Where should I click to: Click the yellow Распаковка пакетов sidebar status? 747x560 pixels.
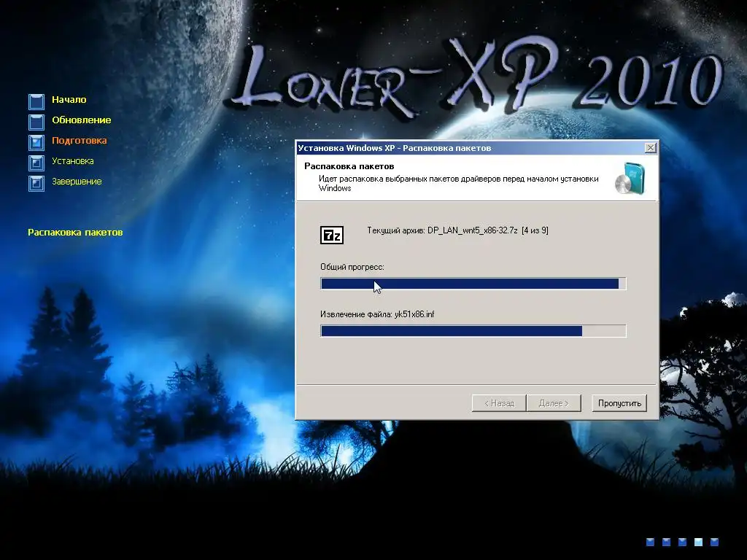75,233
